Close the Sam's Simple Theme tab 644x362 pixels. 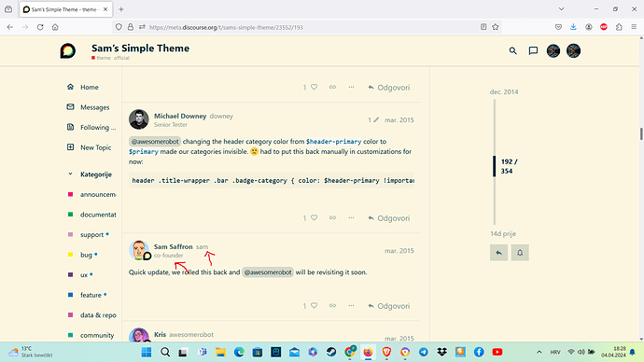(105, 9)
